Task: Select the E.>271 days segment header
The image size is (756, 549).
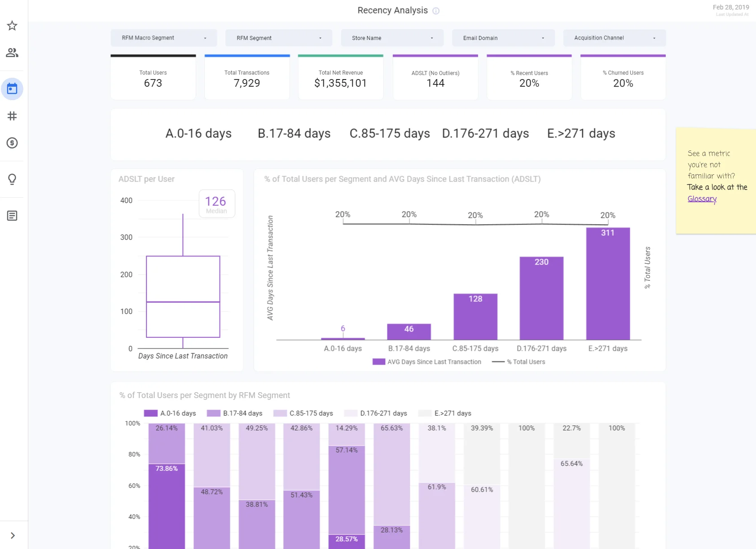Action: click(581, 133)
